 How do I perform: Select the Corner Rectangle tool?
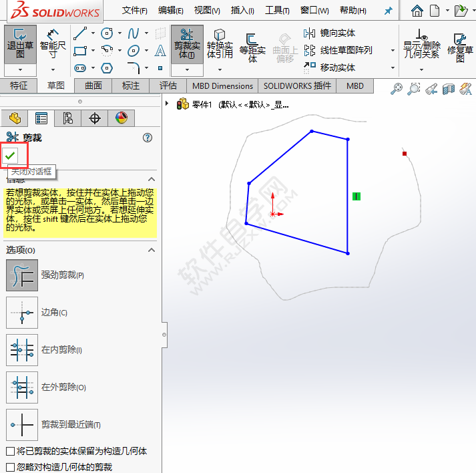coord(80,51)
